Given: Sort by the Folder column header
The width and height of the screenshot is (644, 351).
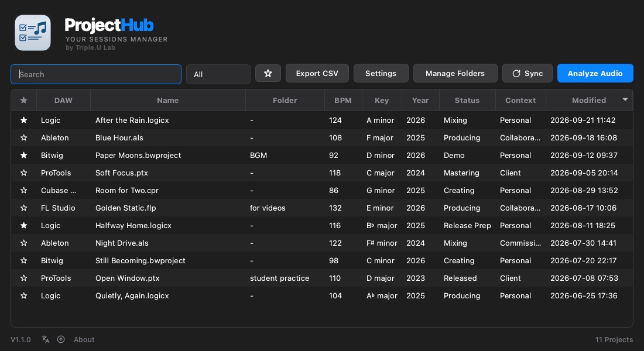Looking at the screenshot, I should click(285, 100).
